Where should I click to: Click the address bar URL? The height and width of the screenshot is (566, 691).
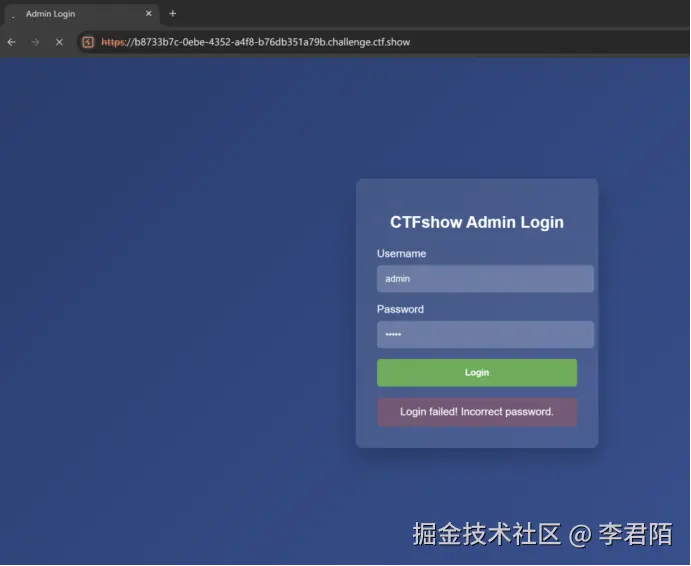pos(256,42)
